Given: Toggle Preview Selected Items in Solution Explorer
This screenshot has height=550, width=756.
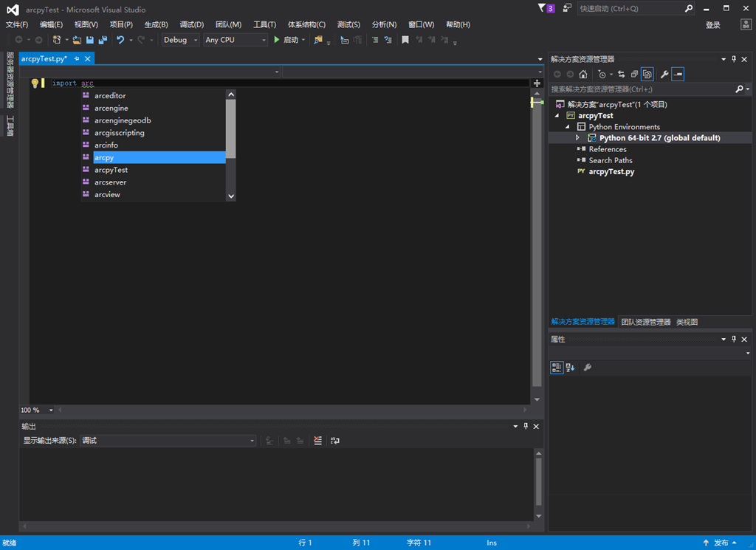Looking at the screenshot, I should pyautogui.click(x=678, y=75).
